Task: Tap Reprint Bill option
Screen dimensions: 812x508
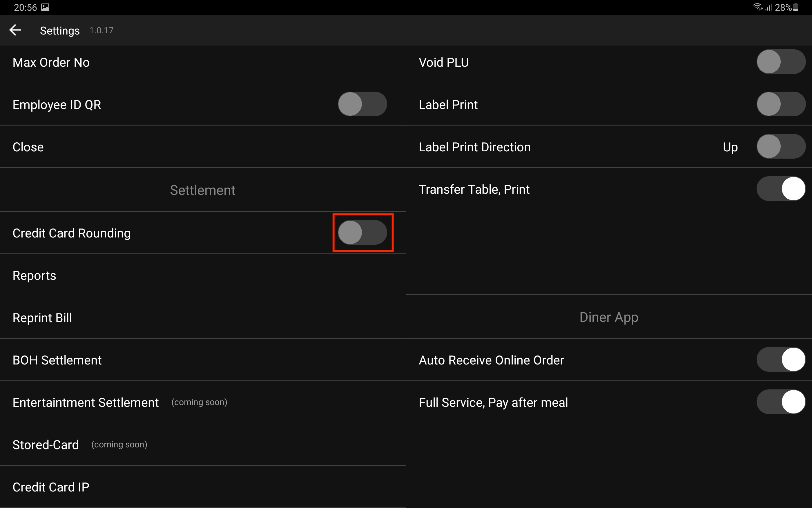Action: tap(42, 318)
